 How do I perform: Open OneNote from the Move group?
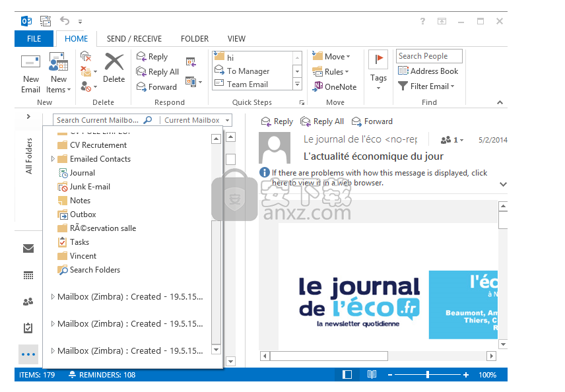click(334, 87)
